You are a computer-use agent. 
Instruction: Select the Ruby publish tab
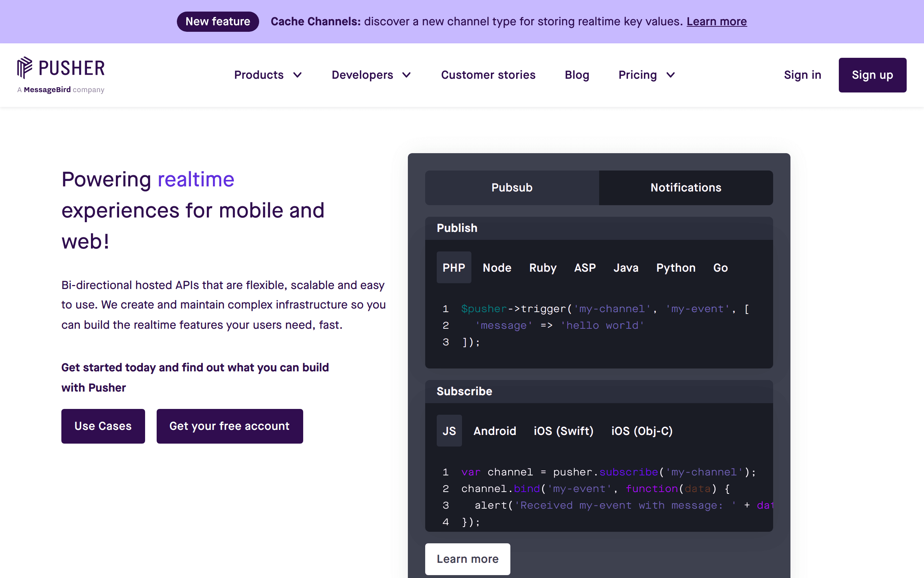542,268
